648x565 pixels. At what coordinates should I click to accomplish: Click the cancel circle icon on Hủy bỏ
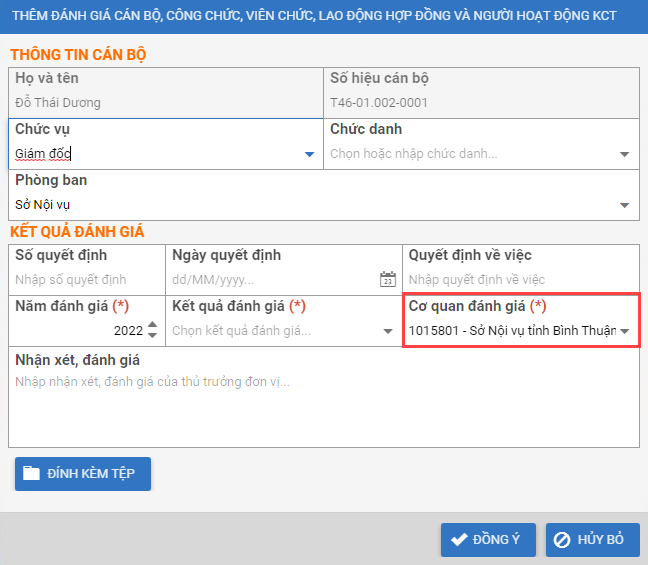click(x=562, y=540)
